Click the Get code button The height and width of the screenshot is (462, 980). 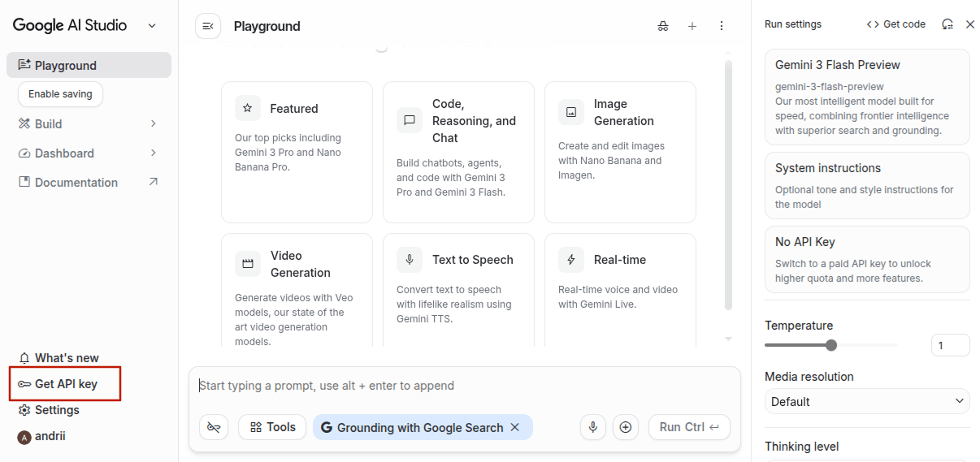tap(895, 24)
